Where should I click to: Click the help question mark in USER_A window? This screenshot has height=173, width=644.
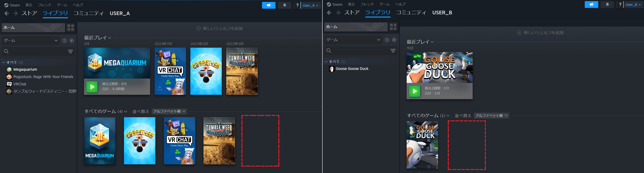point(297,5)
